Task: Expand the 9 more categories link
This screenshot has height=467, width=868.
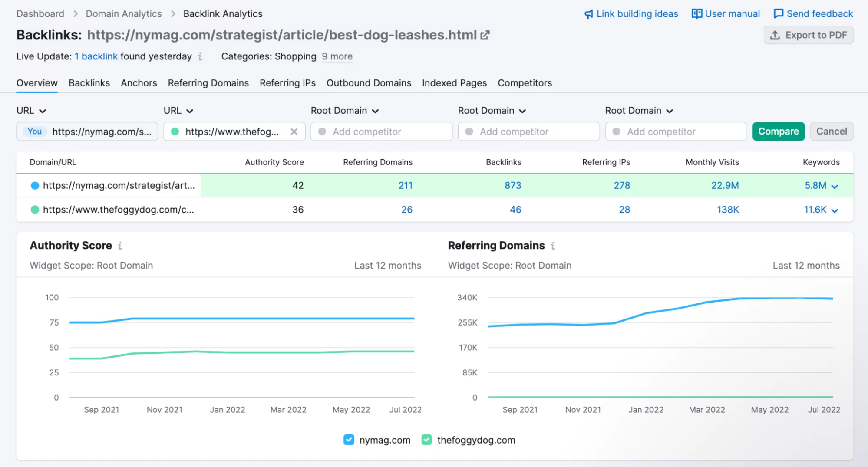Action: pos(337,56)
